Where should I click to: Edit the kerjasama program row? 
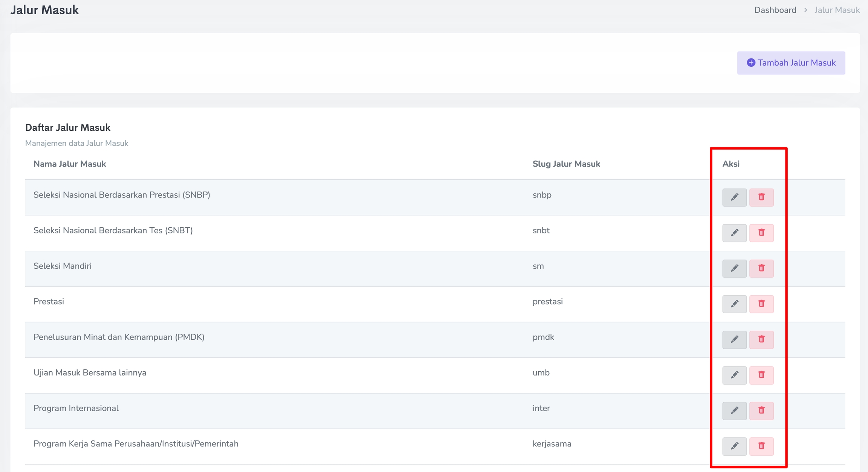[734, 446]
